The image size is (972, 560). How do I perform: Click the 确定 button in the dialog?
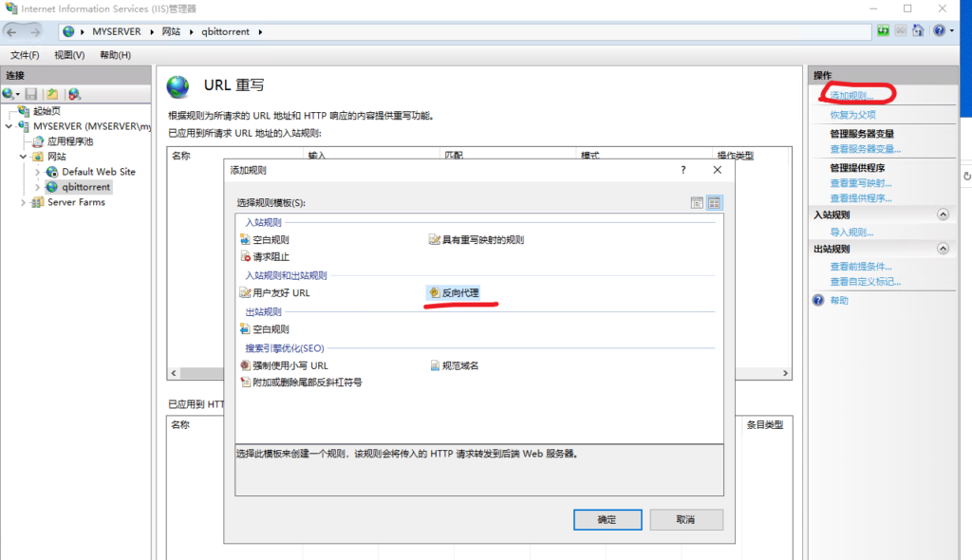pyautogui.click(x=607, y=520)
